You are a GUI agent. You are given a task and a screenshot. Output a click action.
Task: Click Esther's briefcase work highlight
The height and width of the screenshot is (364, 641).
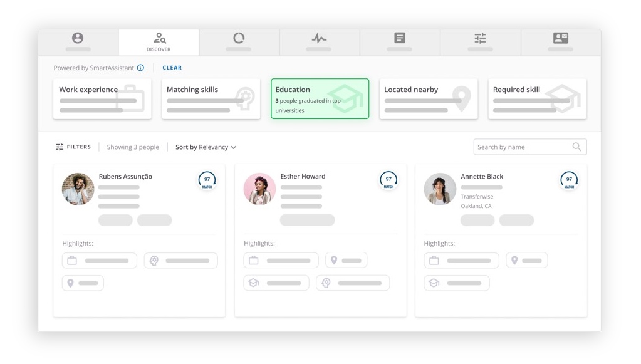[281, 261]
